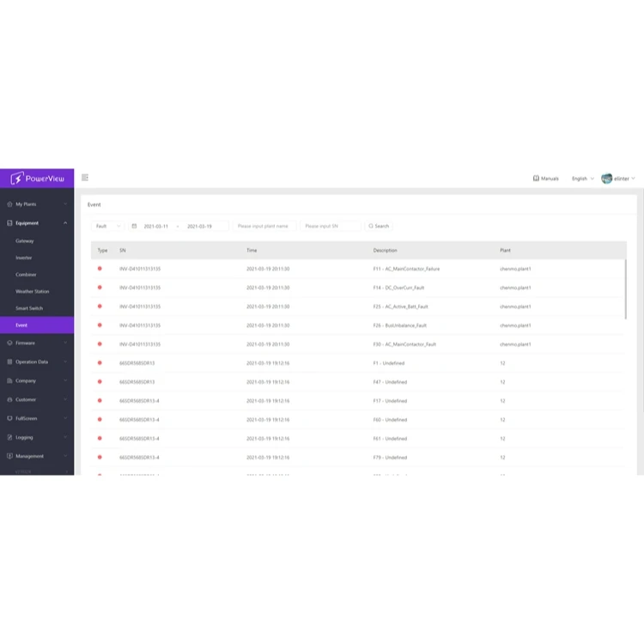Screen dimensions: 644x644
Task: Click the My Plants sidebar icon
Action: click(9, 204)
